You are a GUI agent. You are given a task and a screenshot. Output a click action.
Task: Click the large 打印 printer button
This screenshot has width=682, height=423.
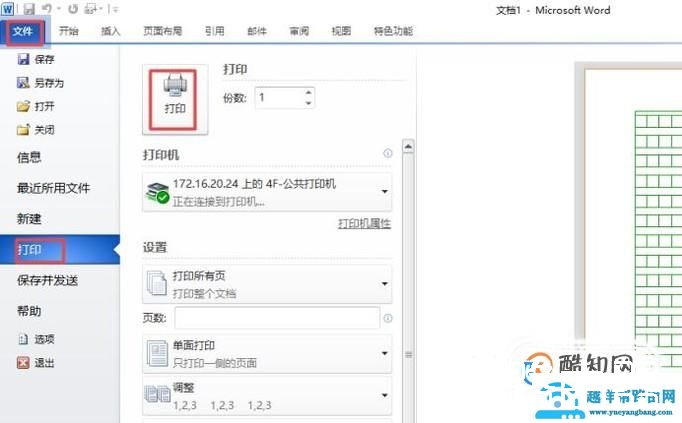coord(174,100)
